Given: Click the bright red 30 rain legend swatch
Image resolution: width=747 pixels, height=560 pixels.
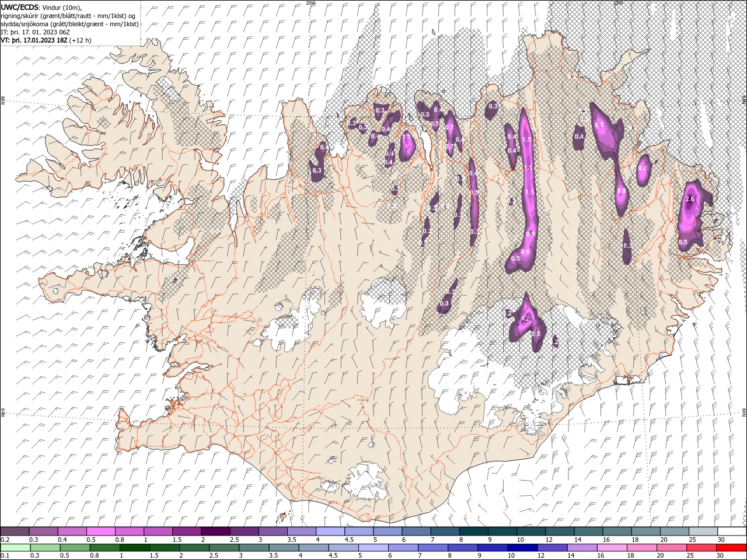Looking at the screenshot, I should point(731,548).
